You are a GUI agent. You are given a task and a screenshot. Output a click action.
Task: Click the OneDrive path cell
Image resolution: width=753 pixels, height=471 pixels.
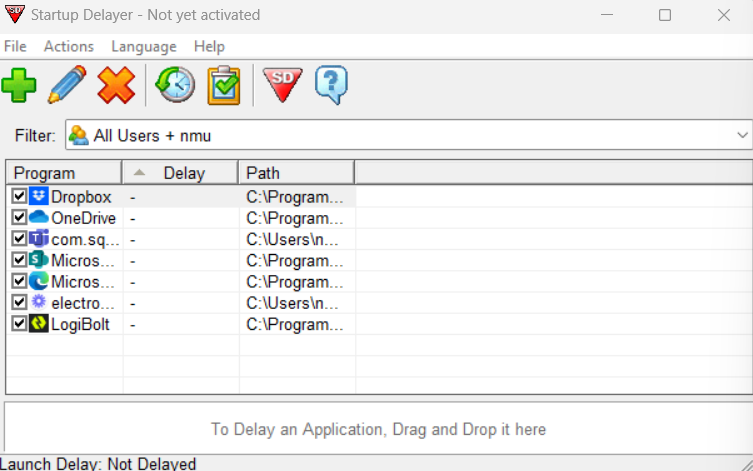pyautogui.click(x=295, y=218)
